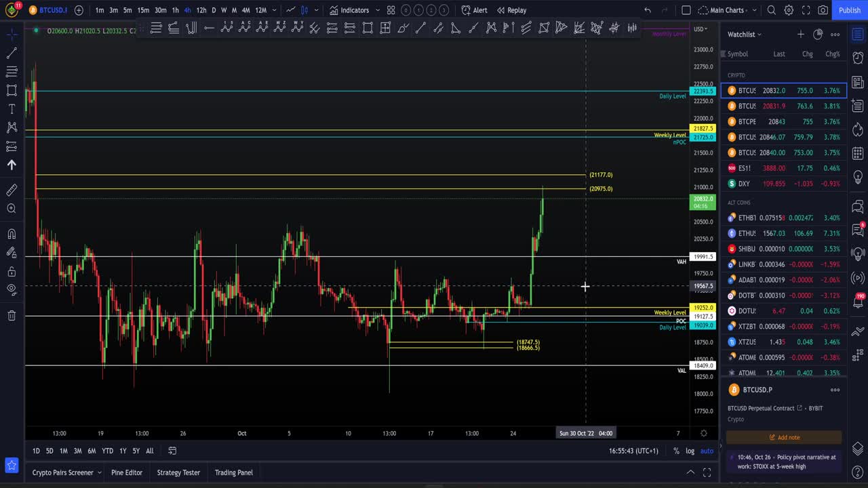Image resolution: width=868 pixels, height=488 pixels.
Task: Collapse the bottom panel with chevron
Action: click(x=690, y=472)
